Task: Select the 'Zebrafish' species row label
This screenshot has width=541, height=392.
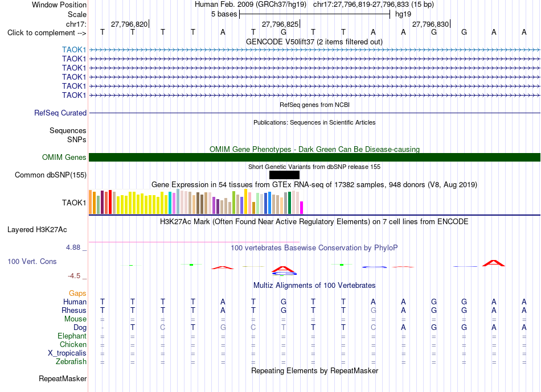Action: pos(71,361)
